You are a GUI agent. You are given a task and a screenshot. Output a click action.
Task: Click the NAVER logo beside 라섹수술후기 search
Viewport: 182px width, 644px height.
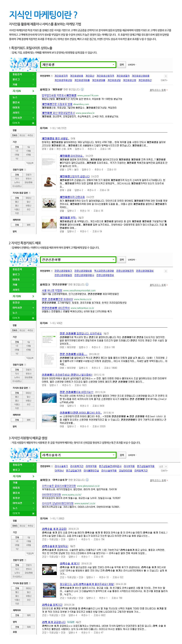point(25,454)
